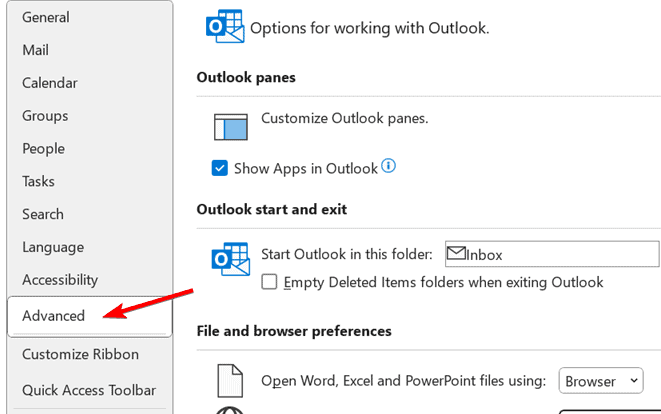Select the People options category
This screenshot has height=414, width=661.
43,148
